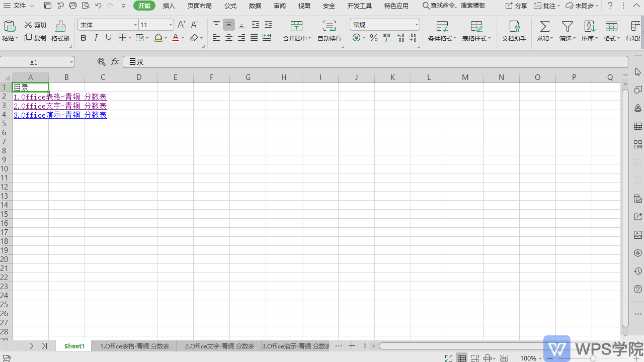Switch to sheet tab 2.Office文字-青铜 分数表
This screenshot has height=362, width=644.
(219, 346)
